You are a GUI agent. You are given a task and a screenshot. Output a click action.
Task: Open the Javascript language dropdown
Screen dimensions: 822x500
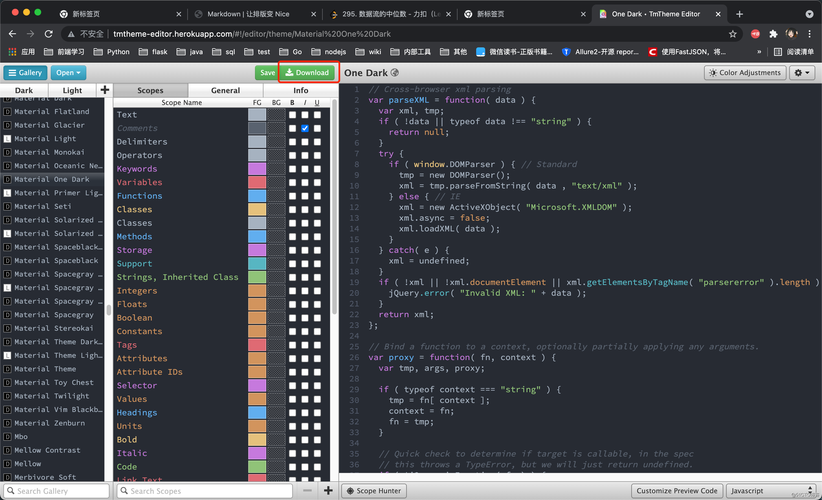(x=771, y=491)
